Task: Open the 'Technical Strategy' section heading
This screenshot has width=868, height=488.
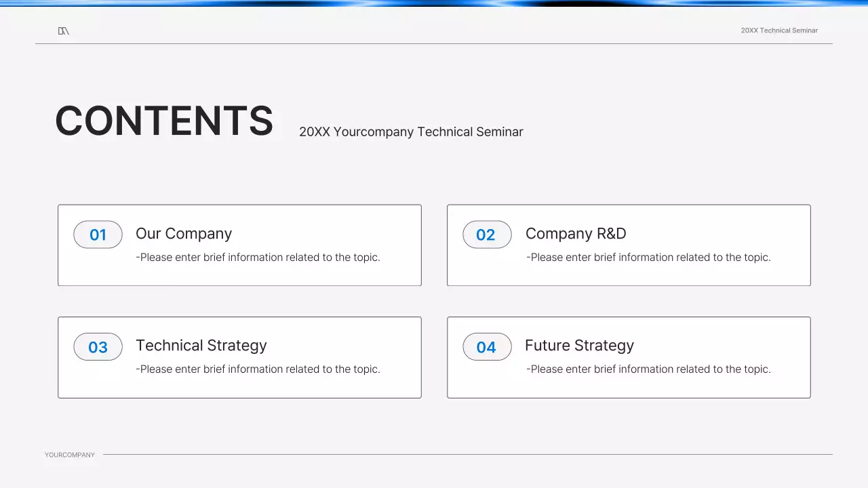Action: (201, 346)
